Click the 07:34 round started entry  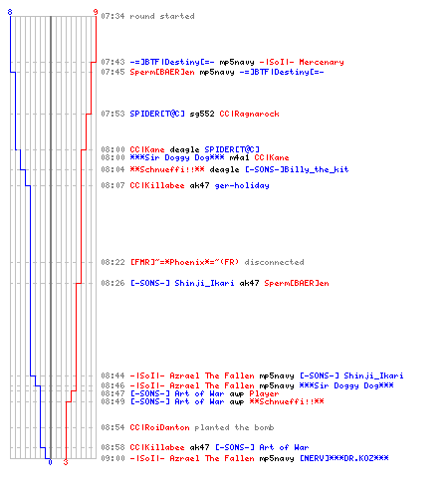pos(147,16)
